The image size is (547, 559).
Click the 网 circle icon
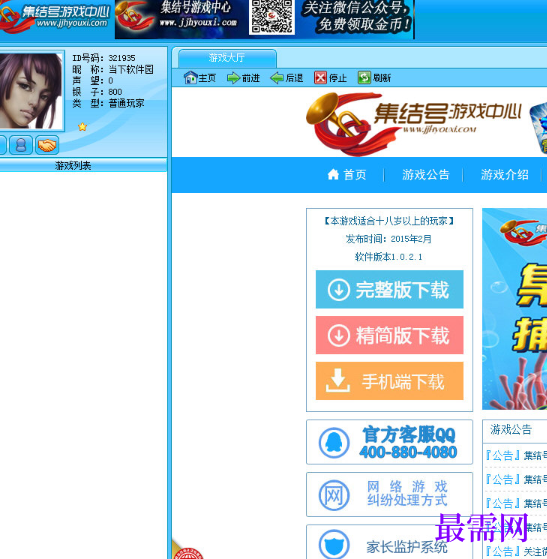pyautogui.click(x=334, y=495)
